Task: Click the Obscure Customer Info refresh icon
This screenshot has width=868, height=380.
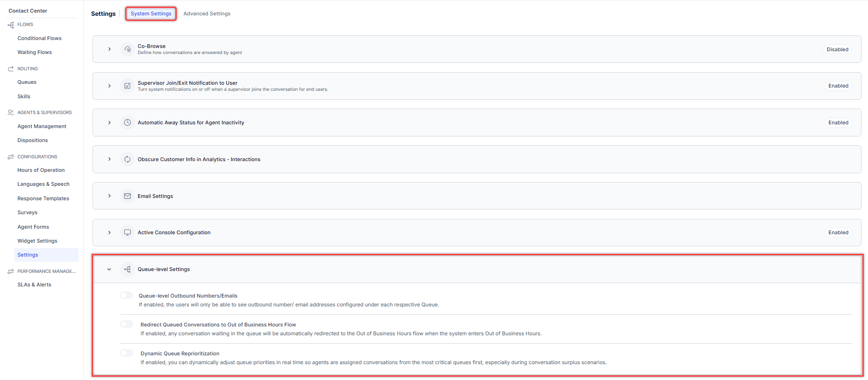Action: tap(127, 159)
